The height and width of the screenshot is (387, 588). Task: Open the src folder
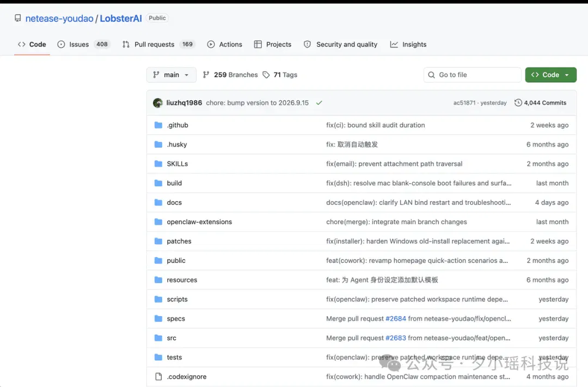click(171, 338)
